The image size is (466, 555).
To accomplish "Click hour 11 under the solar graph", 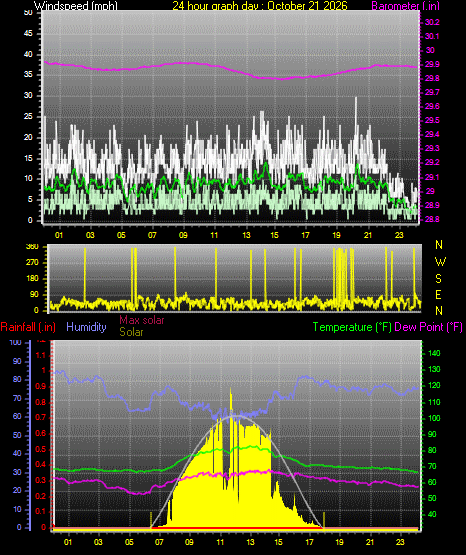I will click(220, 542).
